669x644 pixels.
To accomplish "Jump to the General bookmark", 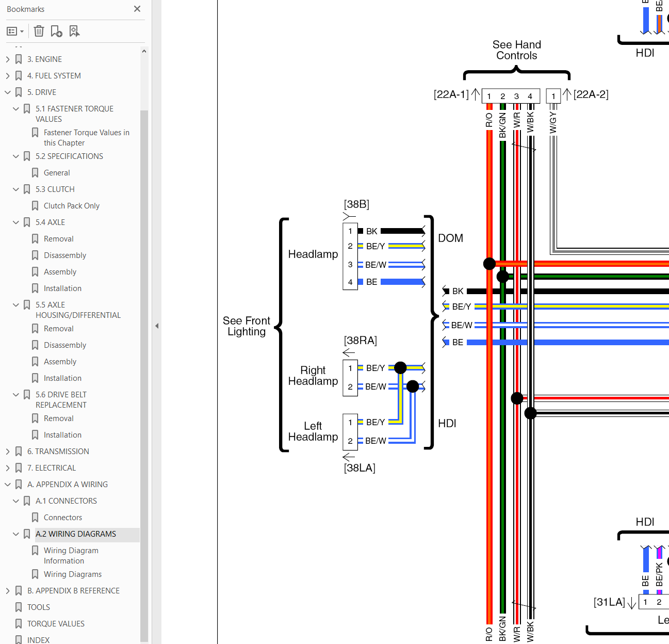I will (57, 173).
